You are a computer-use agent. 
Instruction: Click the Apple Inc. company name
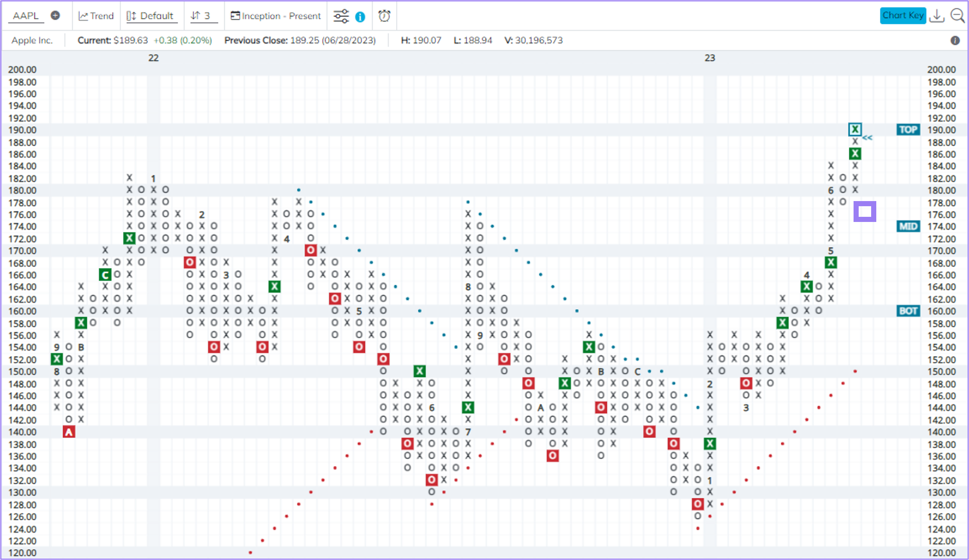click(x=32, y=40)
